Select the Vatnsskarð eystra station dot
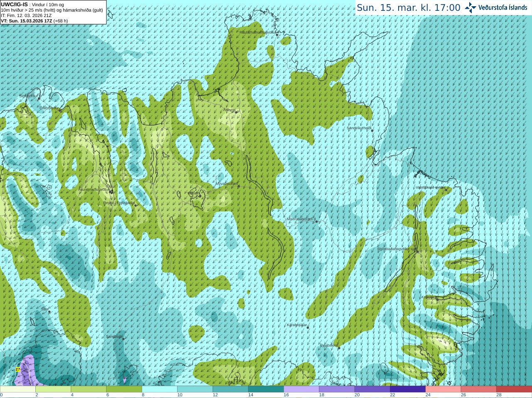The image size is (532, 398). coord(446,190)
